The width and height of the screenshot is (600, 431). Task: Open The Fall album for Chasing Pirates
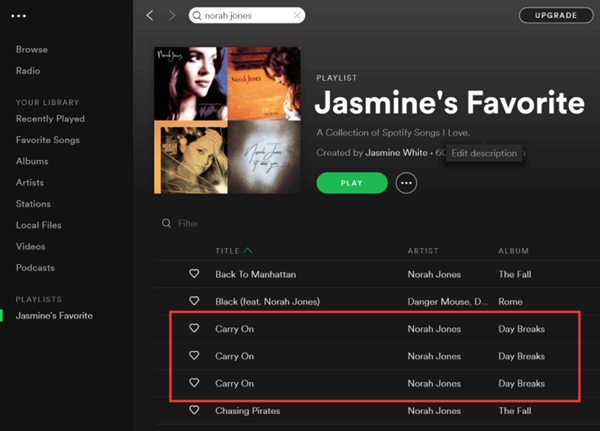pyautogui.click(x=515, y=411)
